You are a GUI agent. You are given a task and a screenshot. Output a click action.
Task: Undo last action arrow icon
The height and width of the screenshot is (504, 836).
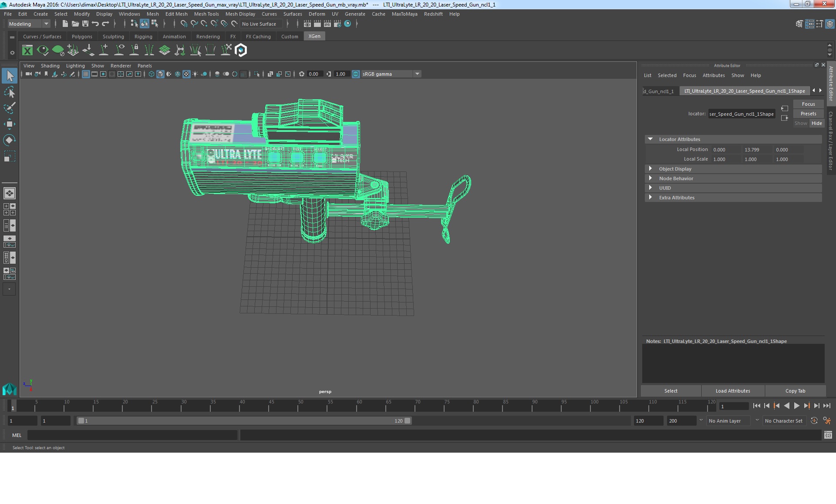95,24
